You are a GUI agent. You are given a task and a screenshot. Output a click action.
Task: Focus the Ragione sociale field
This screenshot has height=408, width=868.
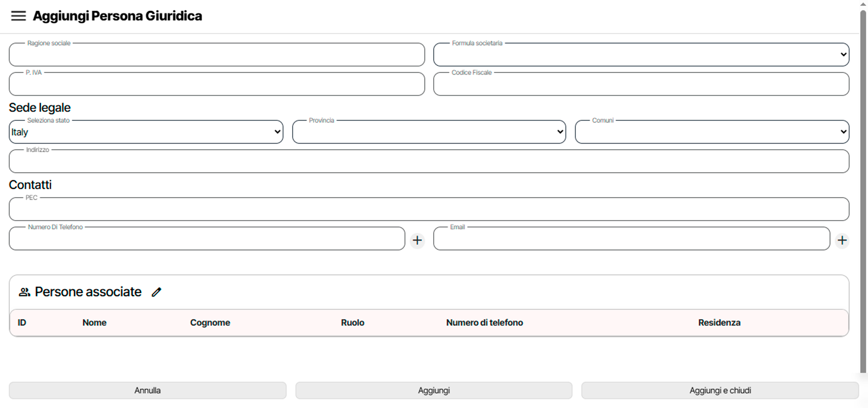(x=217, y=55)
